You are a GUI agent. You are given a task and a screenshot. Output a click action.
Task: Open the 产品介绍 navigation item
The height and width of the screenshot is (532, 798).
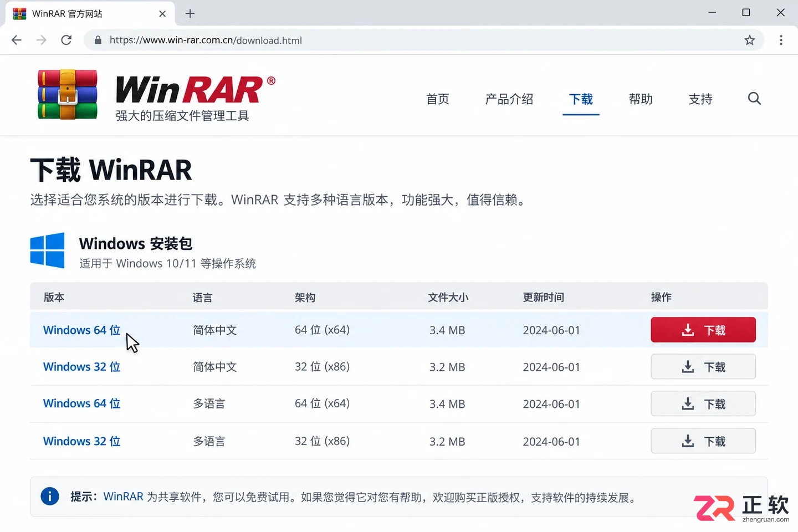coord(509,99)
